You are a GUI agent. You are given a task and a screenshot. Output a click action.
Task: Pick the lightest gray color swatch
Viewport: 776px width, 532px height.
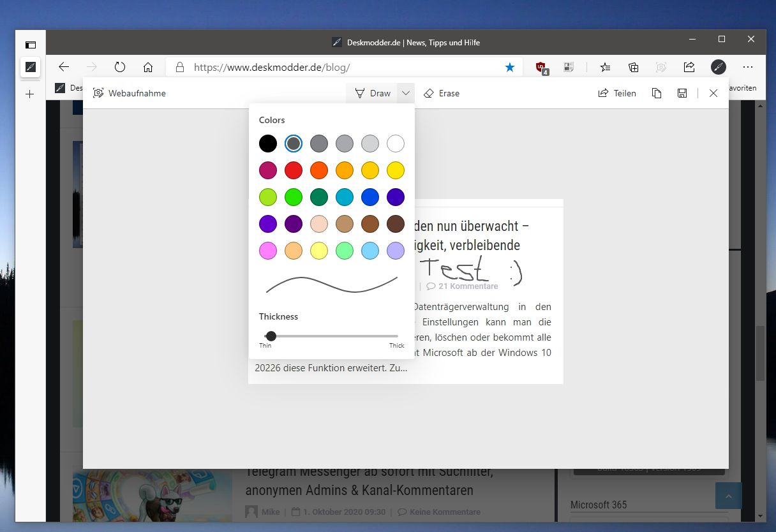pyautogui.click(x=370, y=144)
